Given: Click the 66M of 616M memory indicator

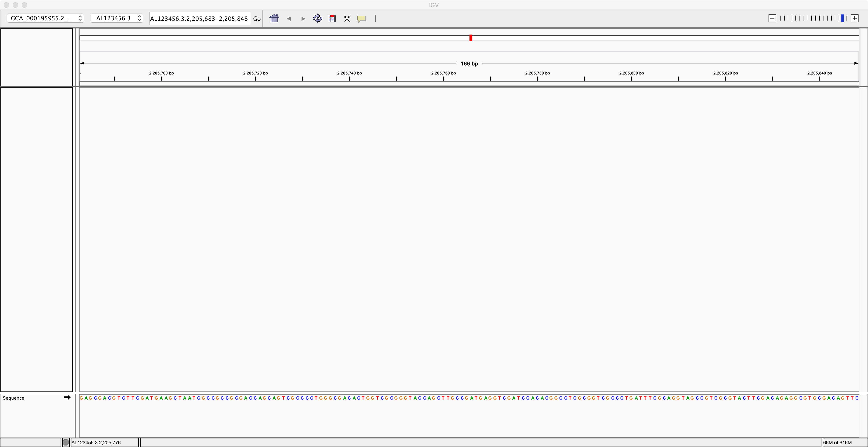Looking at the screenshot, I should click(837, 442).
